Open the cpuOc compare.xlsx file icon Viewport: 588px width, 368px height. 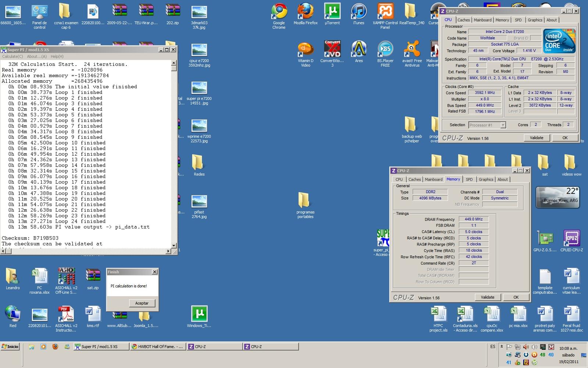coord(492,319)
